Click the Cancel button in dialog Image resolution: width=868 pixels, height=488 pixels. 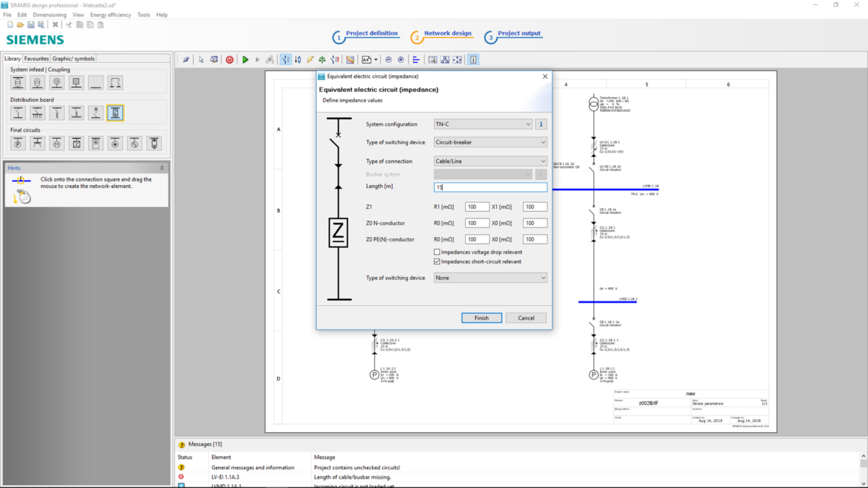tap(526, 318)
